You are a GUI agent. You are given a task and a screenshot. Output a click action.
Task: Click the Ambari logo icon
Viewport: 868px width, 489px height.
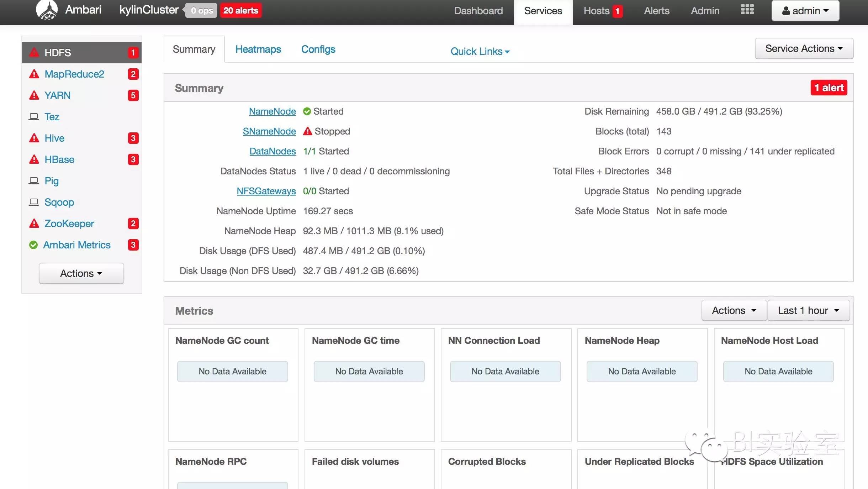47,10
